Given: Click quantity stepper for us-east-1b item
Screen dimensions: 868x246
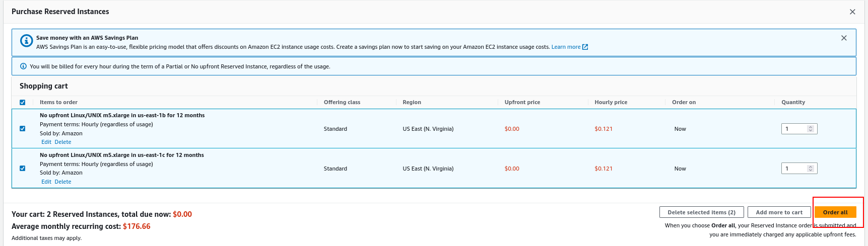Looking at the screenshot, I should (811, 129).
